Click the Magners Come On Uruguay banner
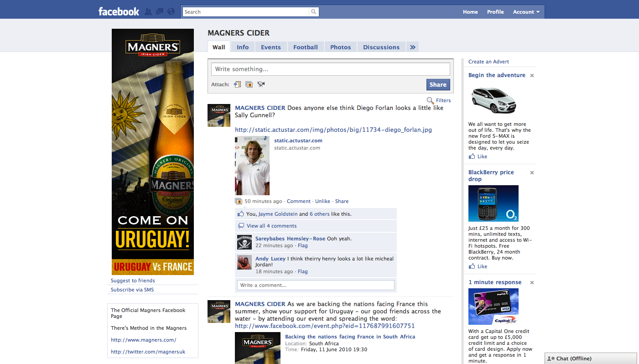The image size is (639, 364). [x=153, y=152]
